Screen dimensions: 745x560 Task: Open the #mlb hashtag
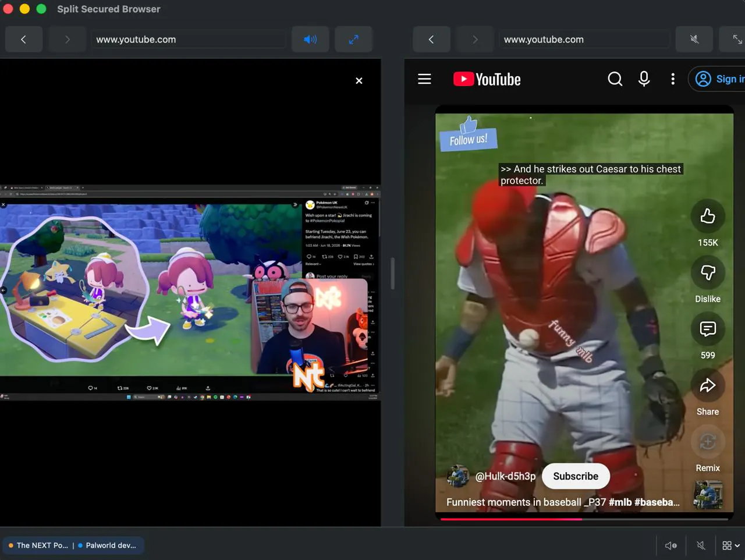pyautogui.click(x=620, y=502)
